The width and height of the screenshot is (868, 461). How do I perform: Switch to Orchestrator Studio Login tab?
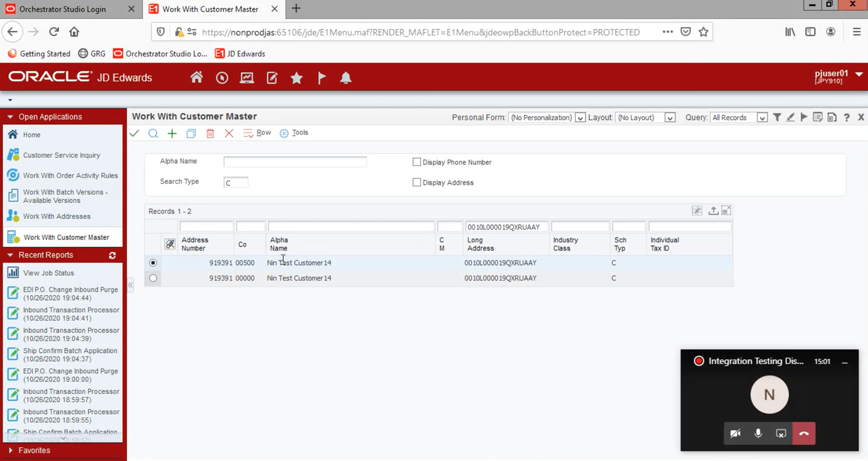point(63,9)
